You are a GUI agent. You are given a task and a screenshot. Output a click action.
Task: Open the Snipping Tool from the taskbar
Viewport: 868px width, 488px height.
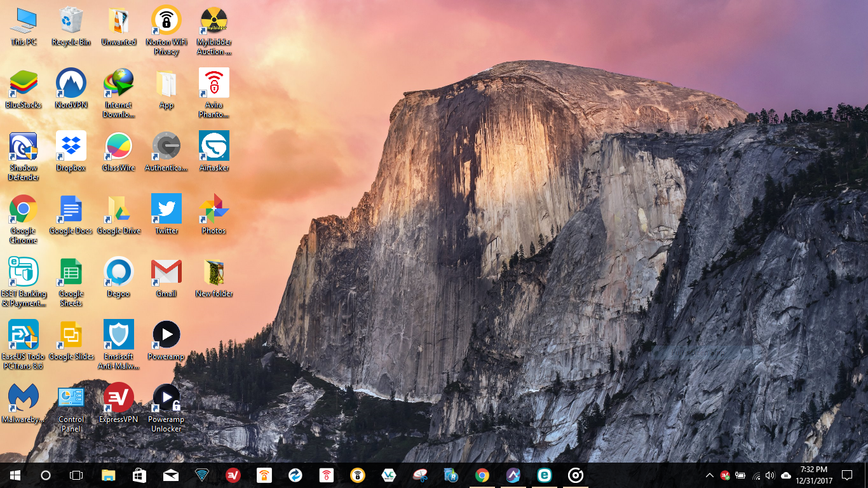click(x=420, y=475)
